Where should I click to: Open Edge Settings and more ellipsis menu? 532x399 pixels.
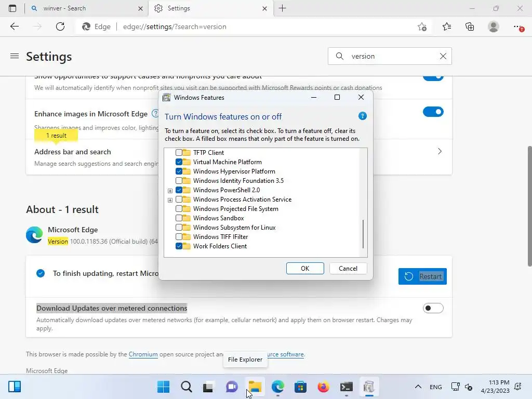tap(518, 26)
